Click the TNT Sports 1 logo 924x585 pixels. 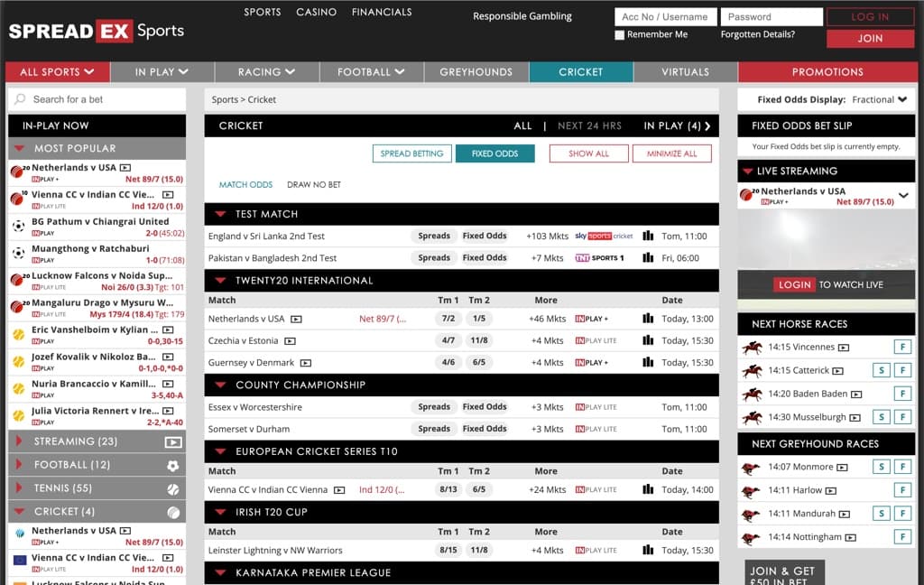coord(599,257)
